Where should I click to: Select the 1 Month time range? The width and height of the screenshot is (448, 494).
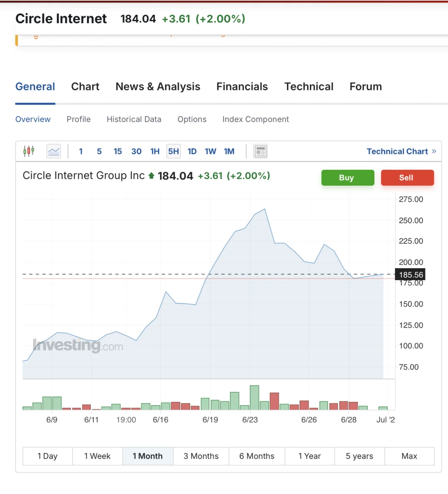[x=148, y=456]
